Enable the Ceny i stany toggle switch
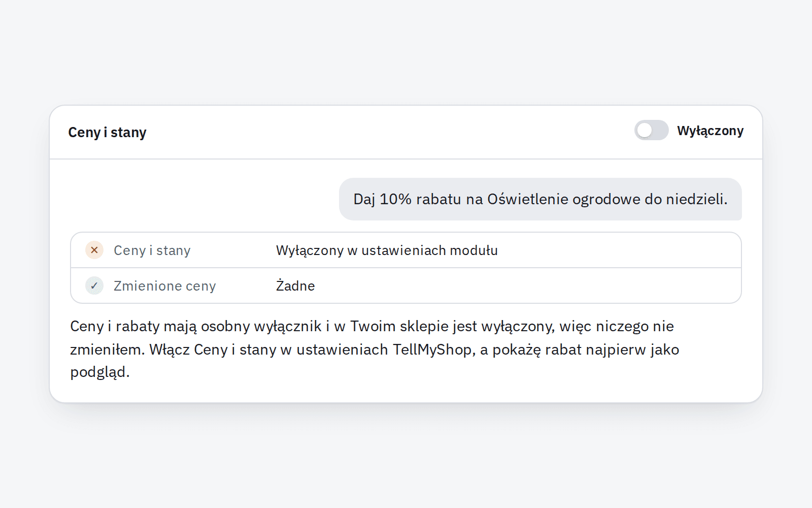The width and height of the screenshot is (812, 508). [x=651, y=131]
